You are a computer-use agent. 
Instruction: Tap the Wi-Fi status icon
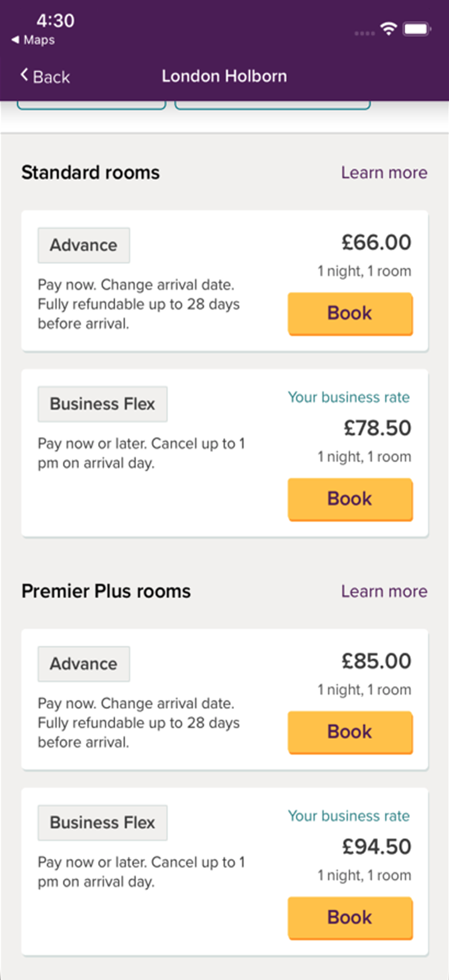[388, 29]
